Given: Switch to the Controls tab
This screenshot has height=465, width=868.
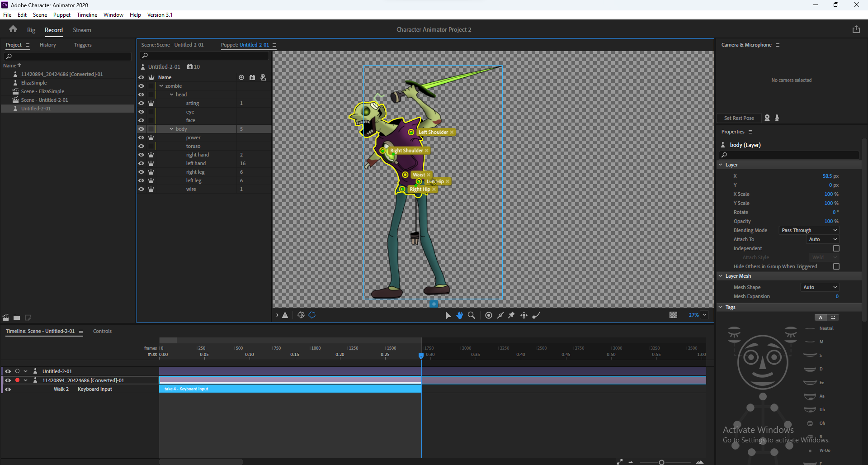Looking at the screenshot, I should (102, 331).
